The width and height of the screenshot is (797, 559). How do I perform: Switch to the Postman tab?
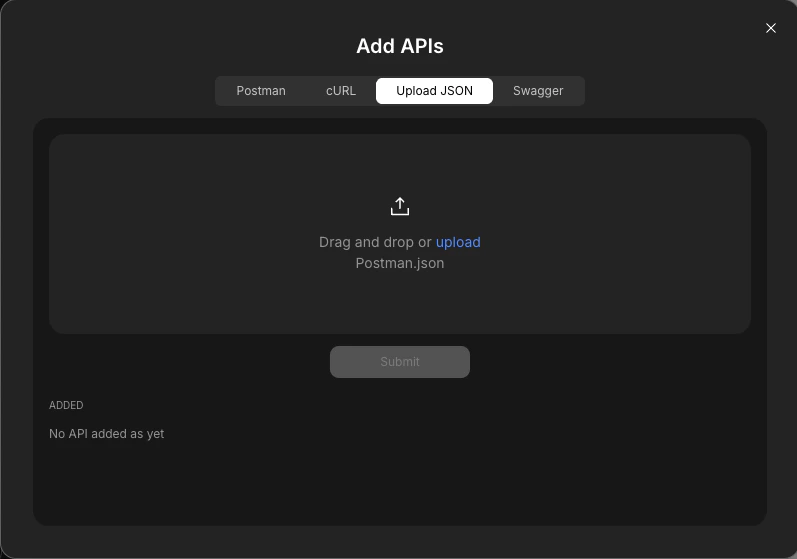click(x=261, y=91)
